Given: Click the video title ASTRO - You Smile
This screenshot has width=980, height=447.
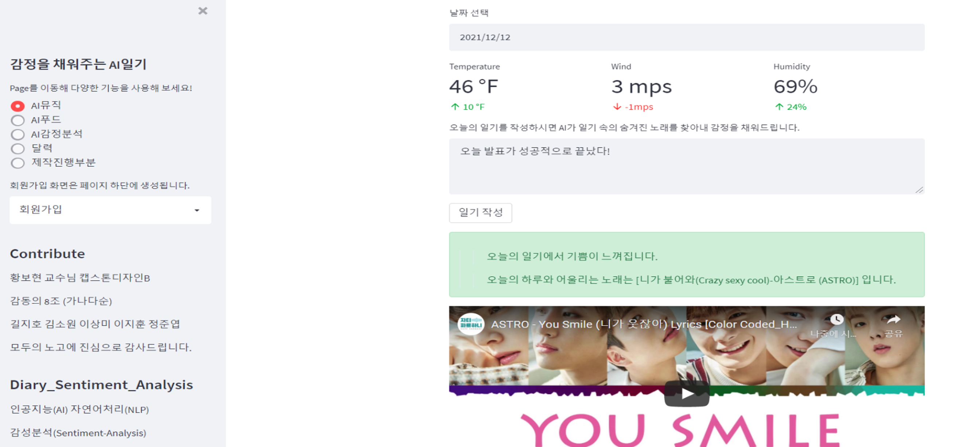Looking at the screenshot, I should 644,324.
